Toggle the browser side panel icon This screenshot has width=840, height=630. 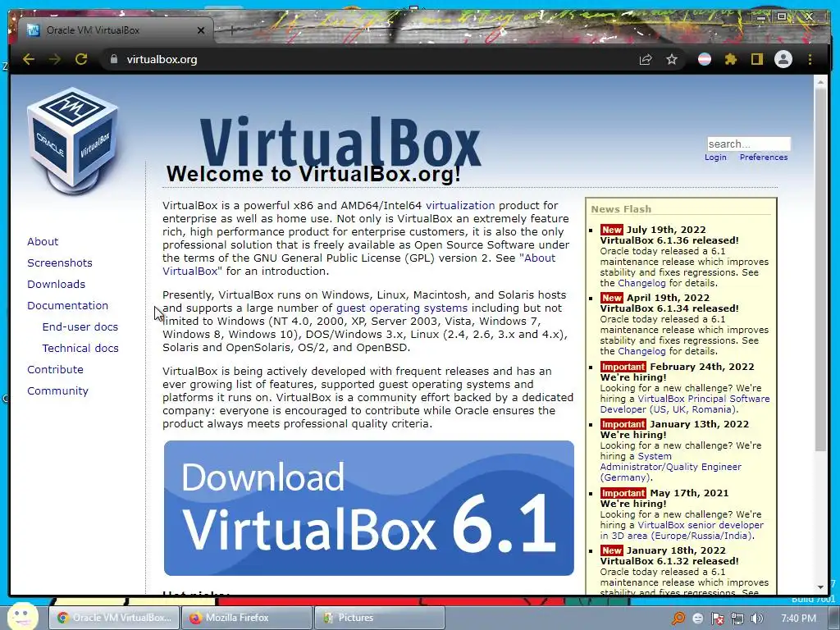pos(756,59)
